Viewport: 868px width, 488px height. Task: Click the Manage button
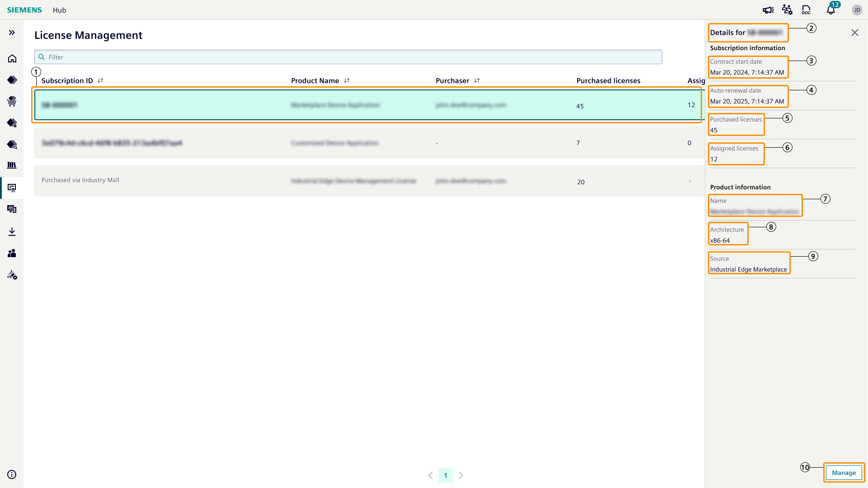click(x=844, y=473)
